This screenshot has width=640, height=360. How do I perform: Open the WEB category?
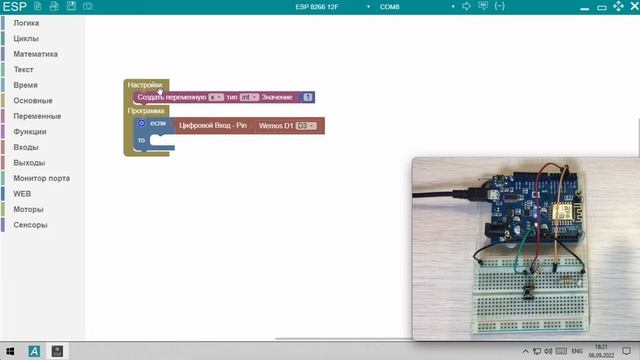point(22,193)
